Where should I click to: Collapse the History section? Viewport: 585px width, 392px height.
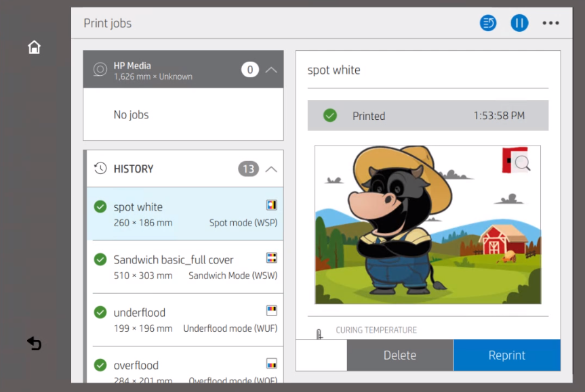point(271,169)
